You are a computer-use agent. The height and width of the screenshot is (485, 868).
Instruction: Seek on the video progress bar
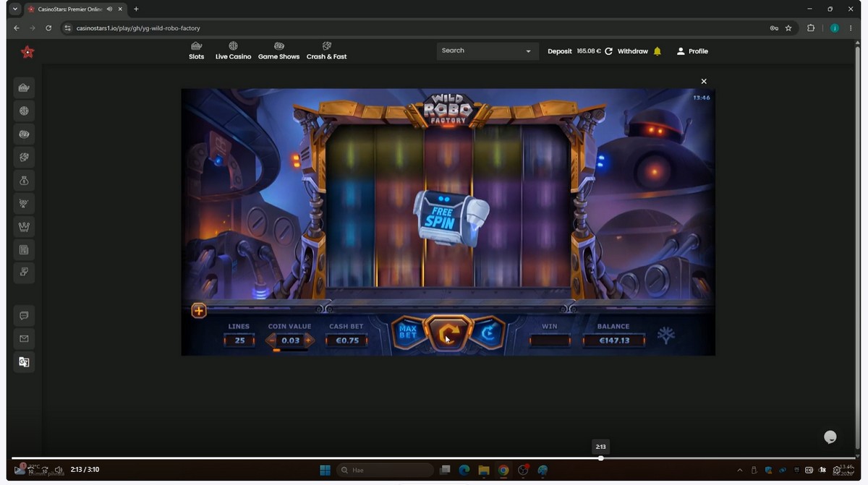434,458
